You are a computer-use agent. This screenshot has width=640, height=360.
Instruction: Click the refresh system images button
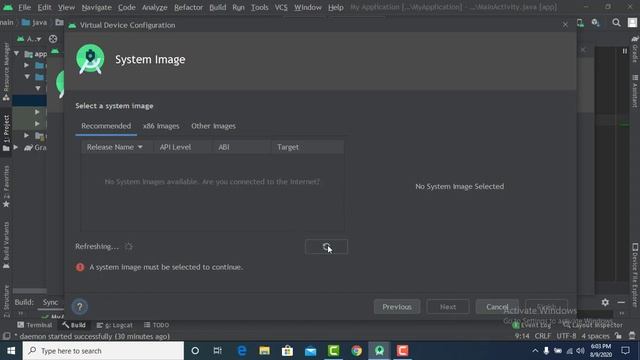click(x=326, y=247)
